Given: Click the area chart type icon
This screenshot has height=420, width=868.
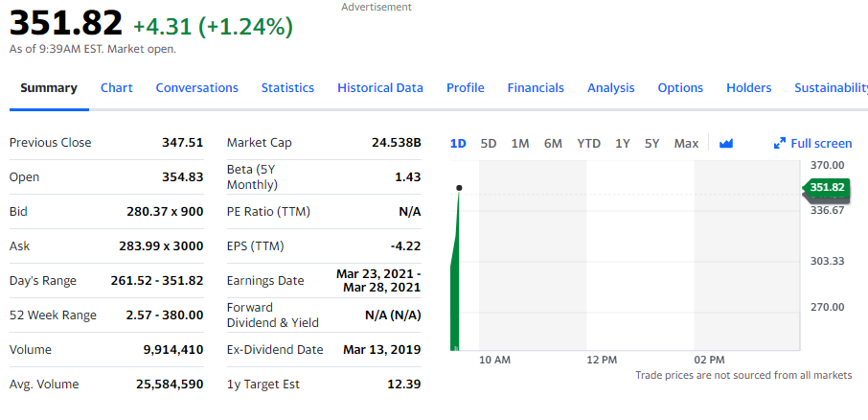Looking at the screenshot, I should (x=726, y=144).
